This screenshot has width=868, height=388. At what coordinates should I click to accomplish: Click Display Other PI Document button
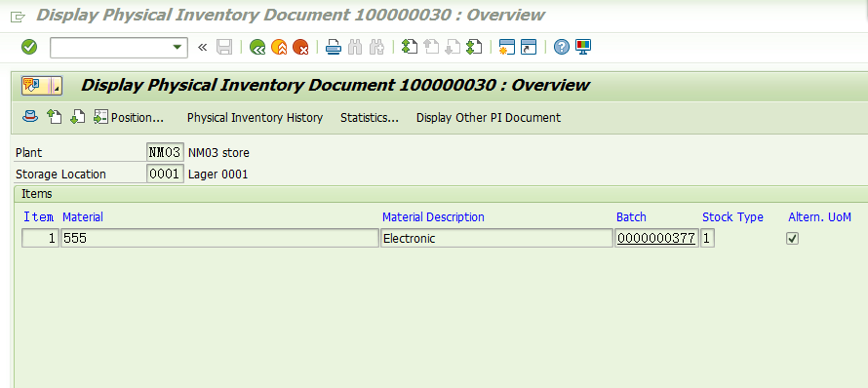[489, 117]
